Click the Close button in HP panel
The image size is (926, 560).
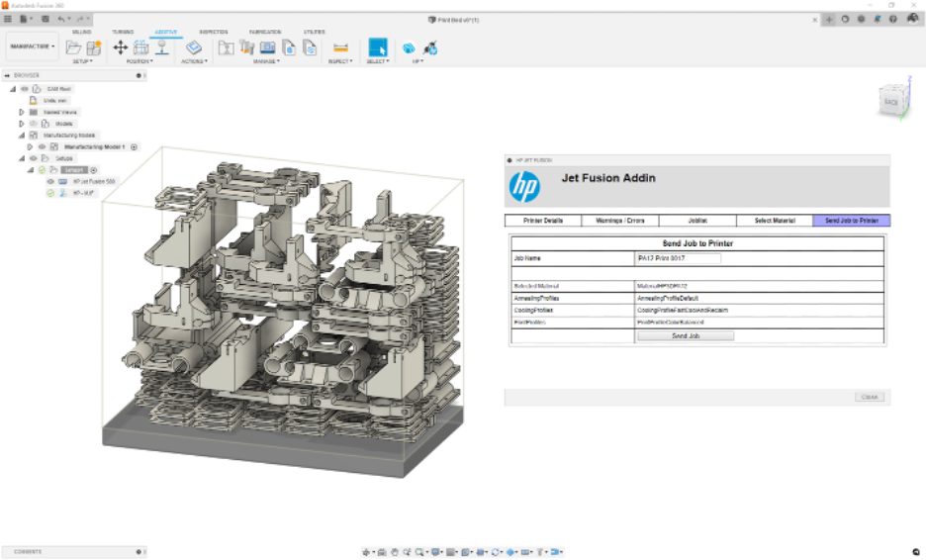click(x=871, y=397)
